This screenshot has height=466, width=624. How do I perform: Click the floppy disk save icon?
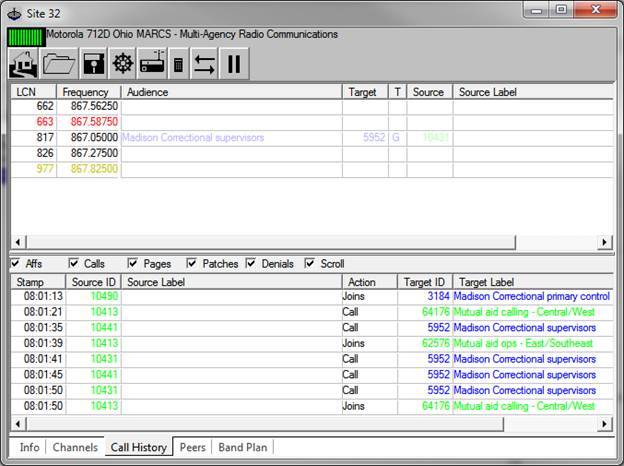[94, 64]
